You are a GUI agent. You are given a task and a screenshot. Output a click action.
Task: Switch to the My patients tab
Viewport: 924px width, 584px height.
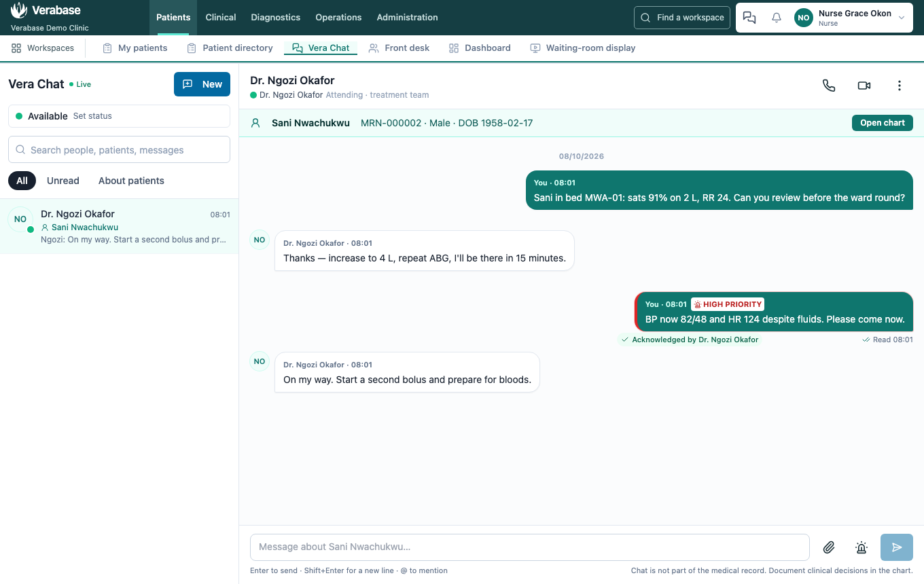[x=135, y=48]
